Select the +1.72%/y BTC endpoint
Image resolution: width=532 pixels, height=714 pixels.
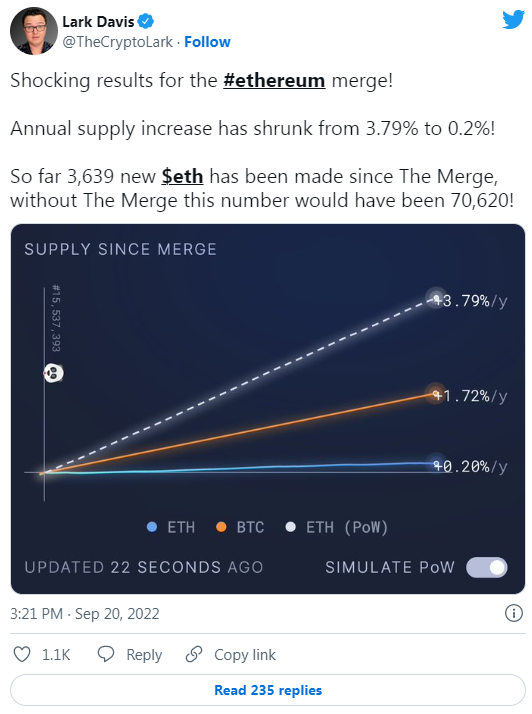coord(436,394)
